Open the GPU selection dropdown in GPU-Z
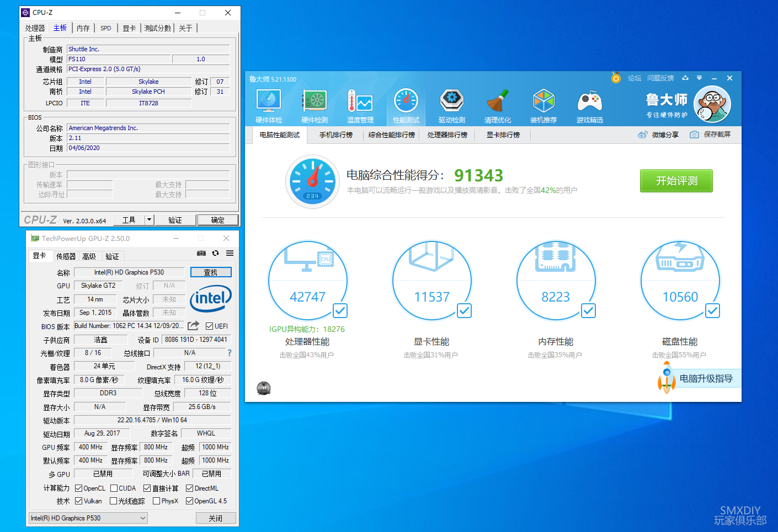This screenshot has width=778, height=532. coord(88,518)
